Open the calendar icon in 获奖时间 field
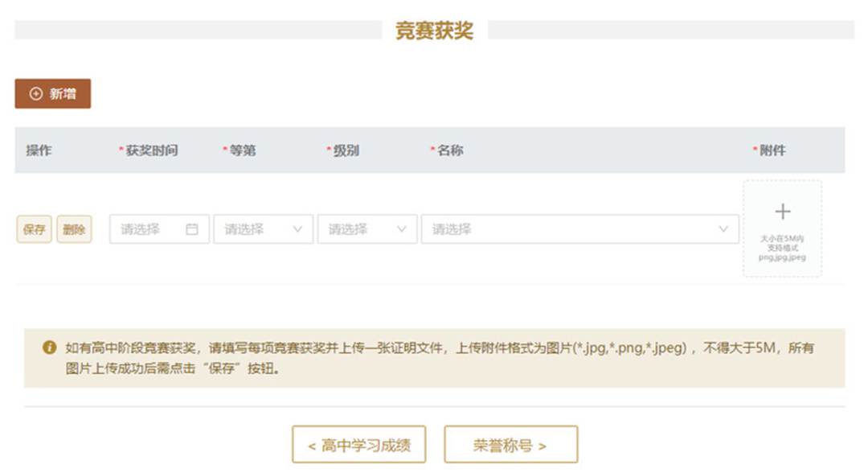 coord(193,228)
